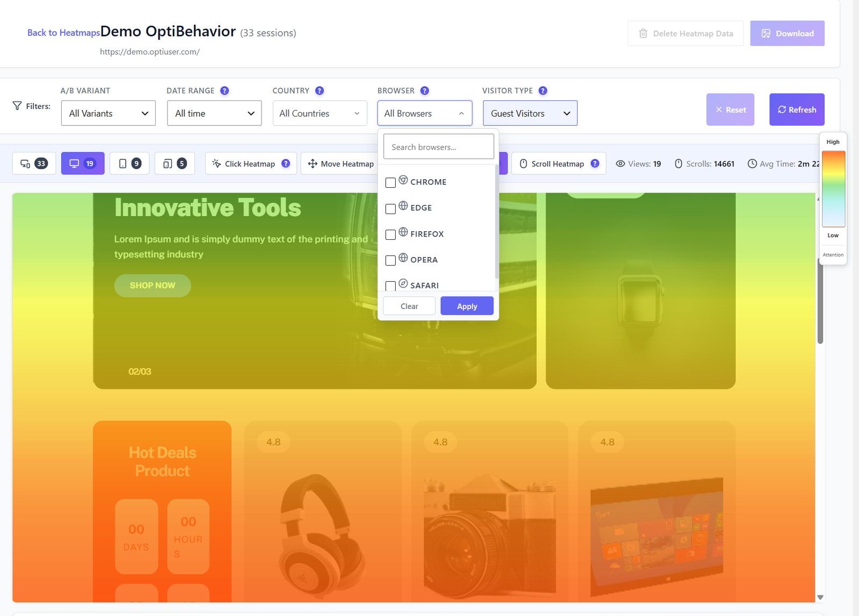This screenshot has height=616, width=859.
Task: Click the browser list scrollbar
Action: click(497, 221)
